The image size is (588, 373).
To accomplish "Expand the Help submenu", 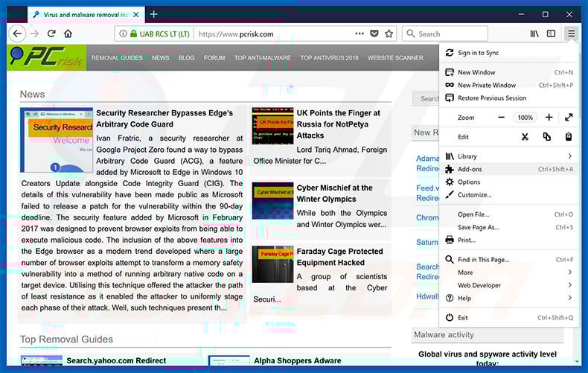I will coord(569,298).
